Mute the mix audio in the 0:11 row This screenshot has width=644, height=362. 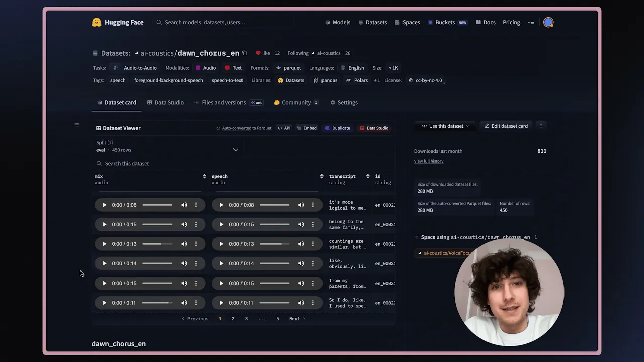184,303
